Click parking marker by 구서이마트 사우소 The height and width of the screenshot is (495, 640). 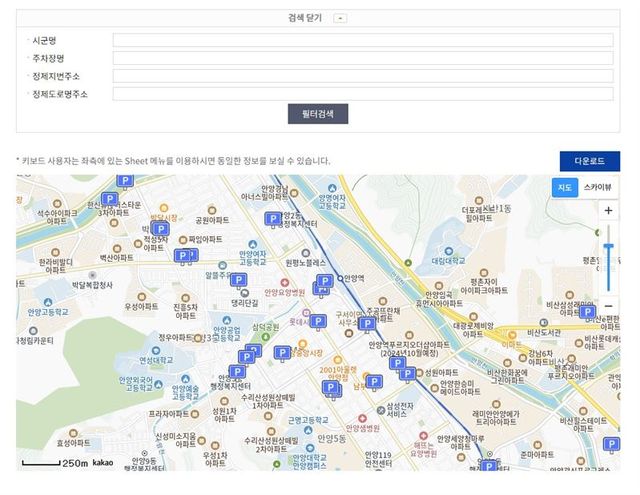(x=367, y=323)
